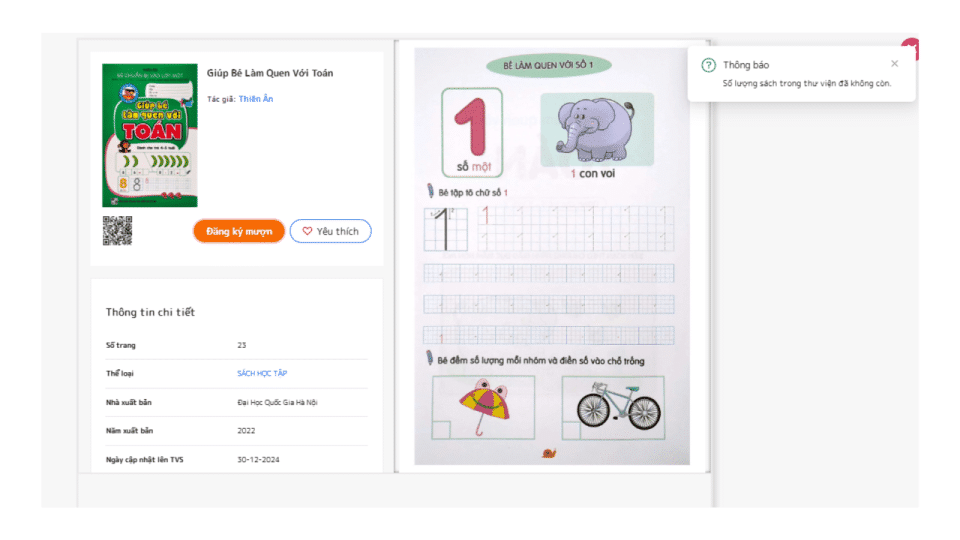The height and width of the screenshot is (540, 960).
Task: Click the pencil icon beside 'Bé tập tô chữ số 1'
Action: coord(430,191)
